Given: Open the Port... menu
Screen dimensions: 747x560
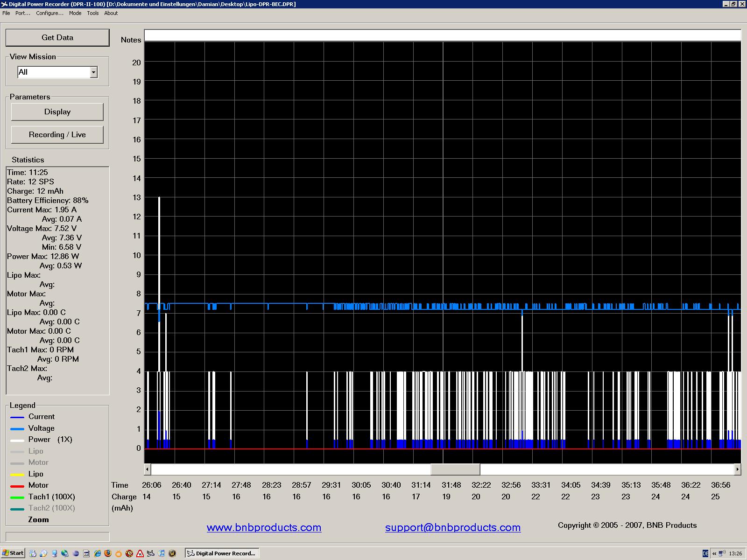Looking at the screenshot, I should (23, 13).
